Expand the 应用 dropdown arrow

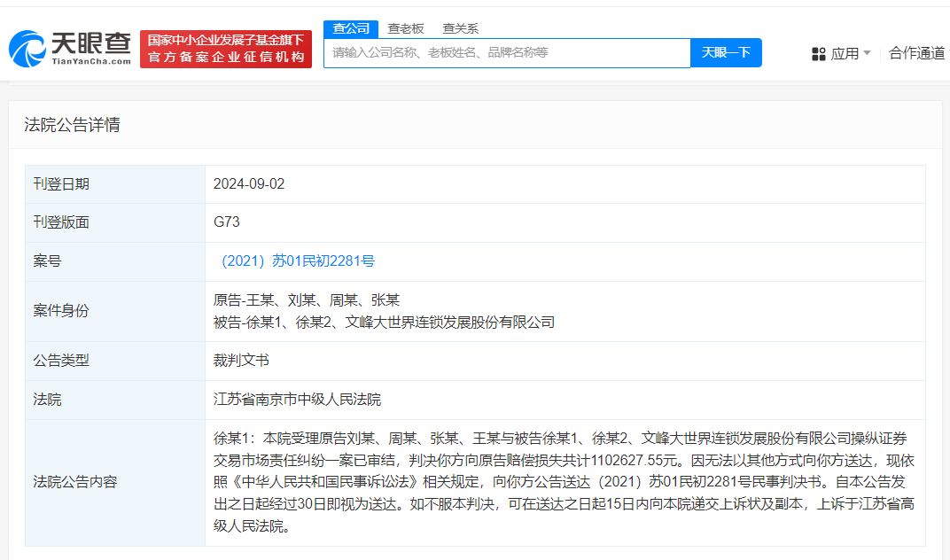click(x=869, y=53)
